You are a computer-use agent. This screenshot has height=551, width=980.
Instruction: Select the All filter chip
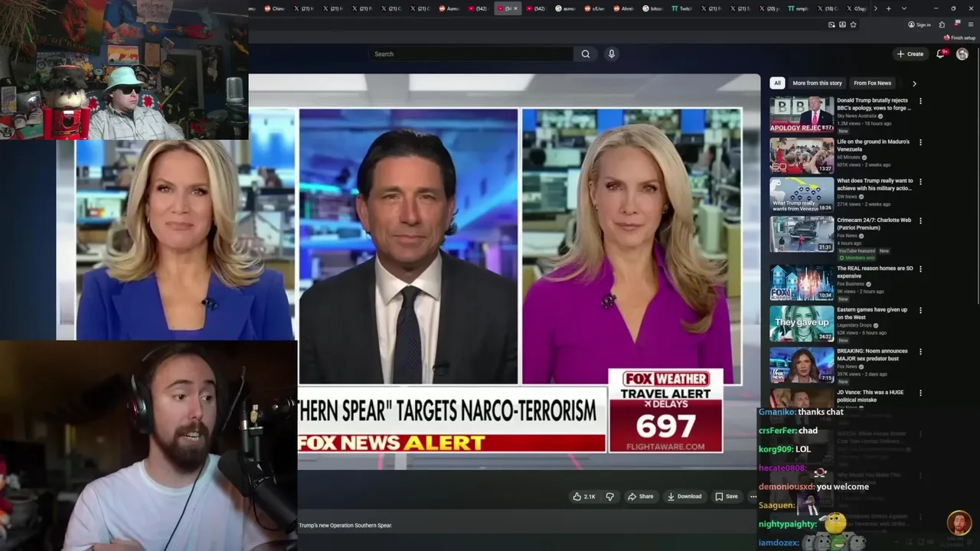point(777,83)
